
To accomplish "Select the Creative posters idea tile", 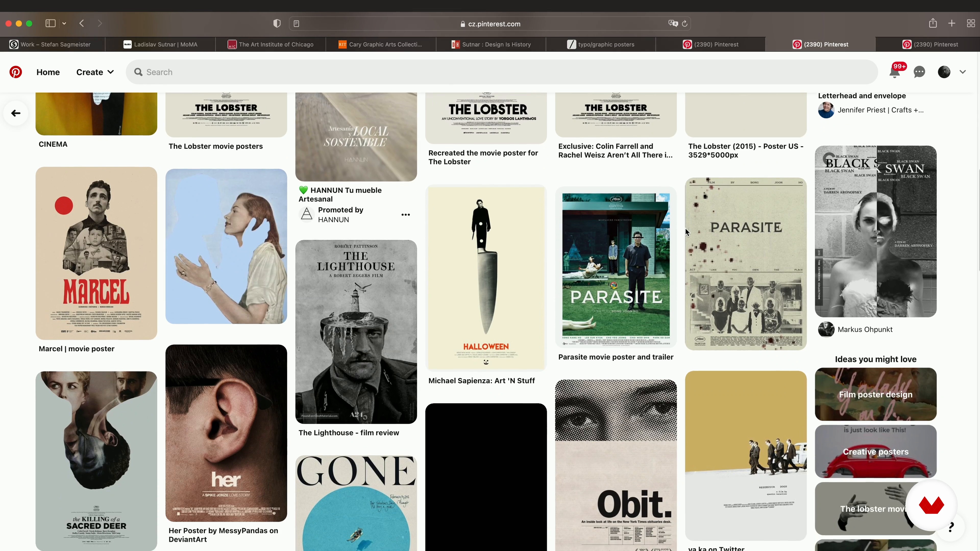I will click(876, 452).
